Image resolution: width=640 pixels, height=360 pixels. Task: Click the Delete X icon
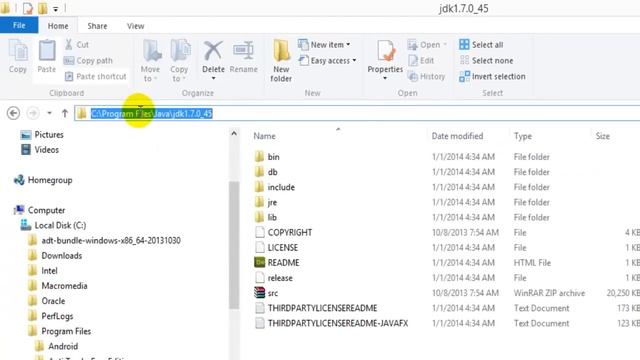click(213, 51)
